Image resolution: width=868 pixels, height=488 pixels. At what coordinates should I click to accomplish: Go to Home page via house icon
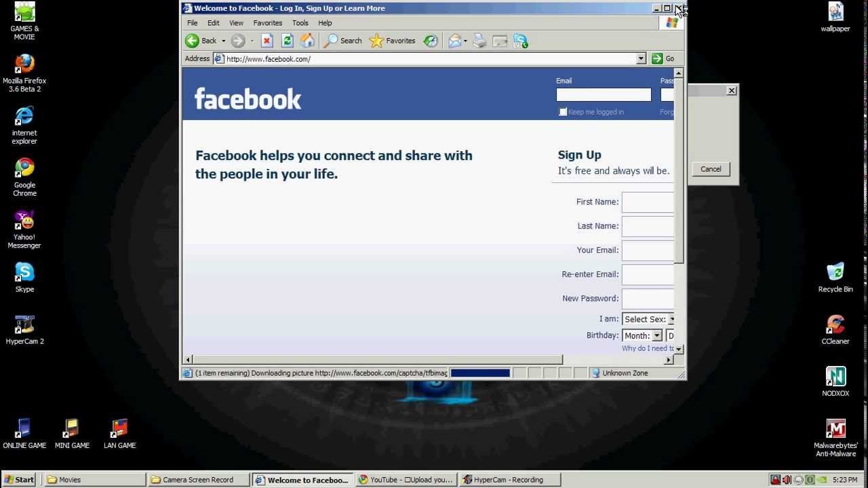point(308,41)
